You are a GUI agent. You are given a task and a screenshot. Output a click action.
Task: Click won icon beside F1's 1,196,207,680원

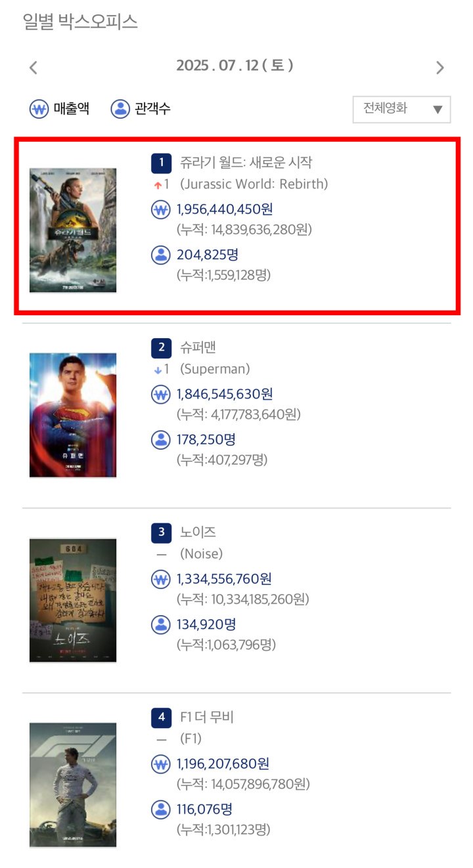tap(161, 764)
